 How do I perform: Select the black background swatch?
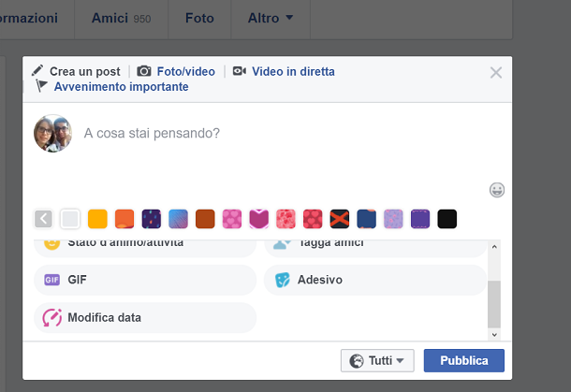click(447, 219)
